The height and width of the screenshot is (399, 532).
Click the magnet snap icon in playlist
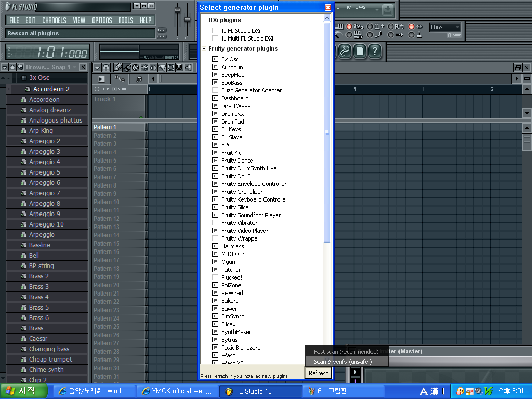coord(106,68)
